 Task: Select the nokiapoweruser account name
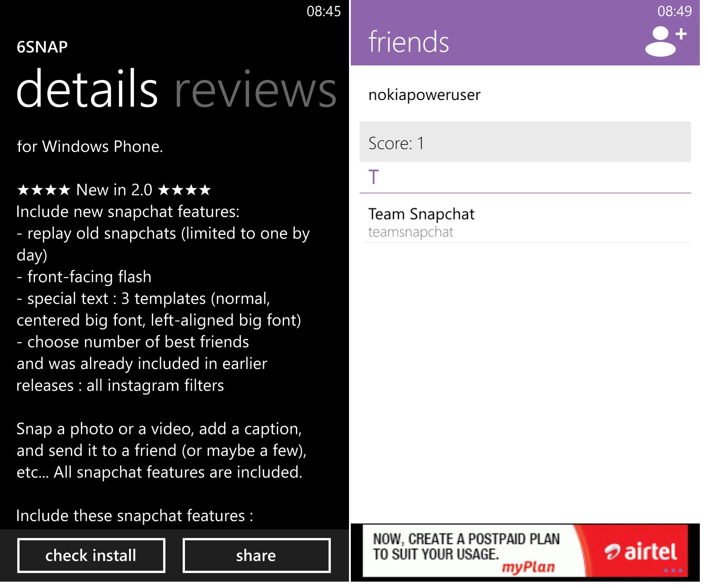coord(424,95)
